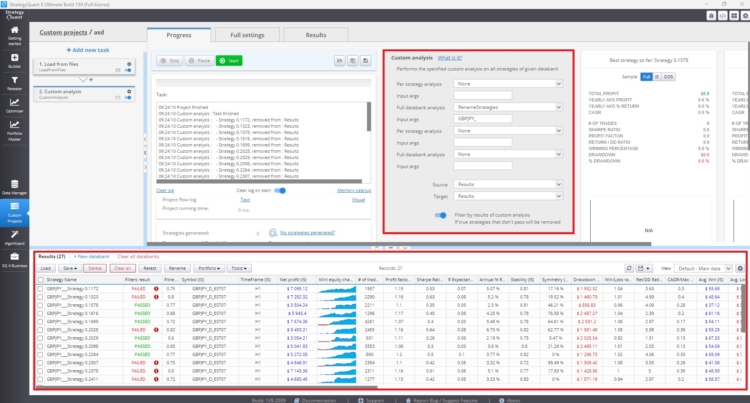Check the select-all checkbox in Strategy Name header
750x403 pixels.
coord(41,280)
